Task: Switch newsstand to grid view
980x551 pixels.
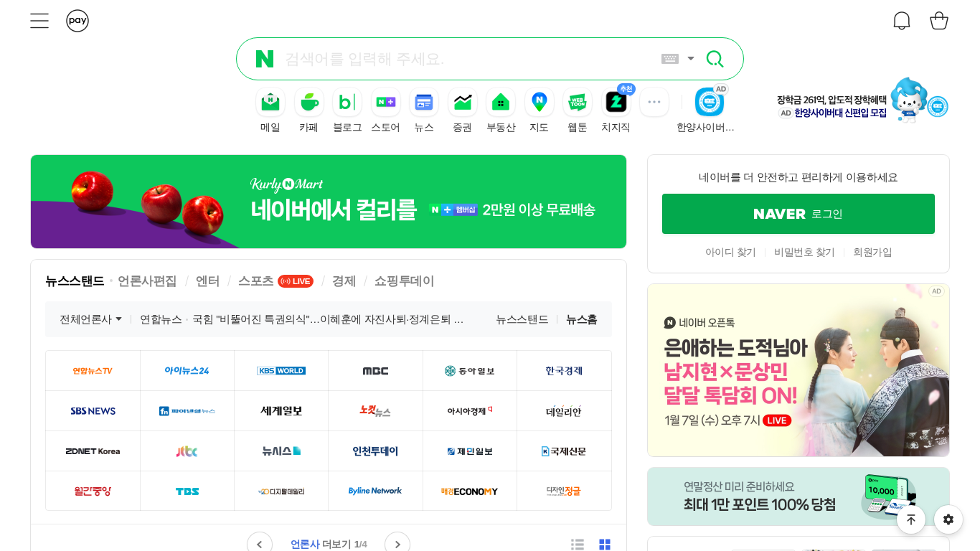Action: pyautogui.click(x=605, y=544)
